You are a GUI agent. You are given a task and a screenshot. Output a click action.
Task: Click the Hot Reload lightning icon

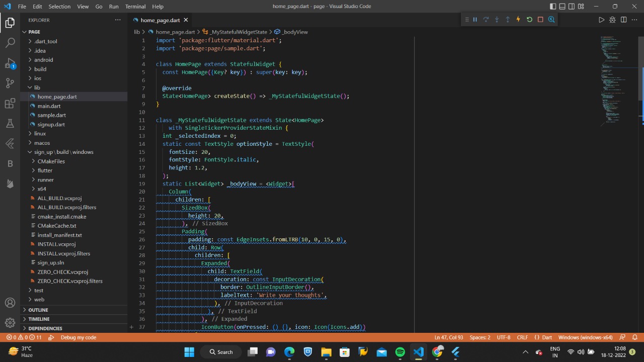click(518, 20)
